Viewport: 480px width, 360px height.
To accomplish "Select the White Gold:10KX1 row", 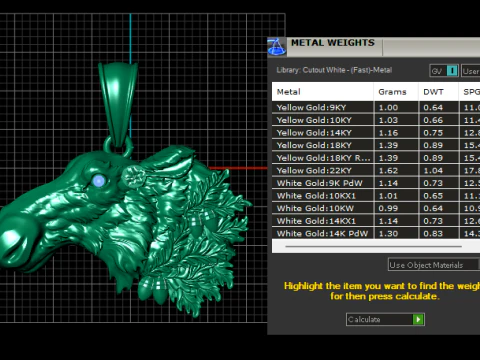I will (x=376, y=196).
